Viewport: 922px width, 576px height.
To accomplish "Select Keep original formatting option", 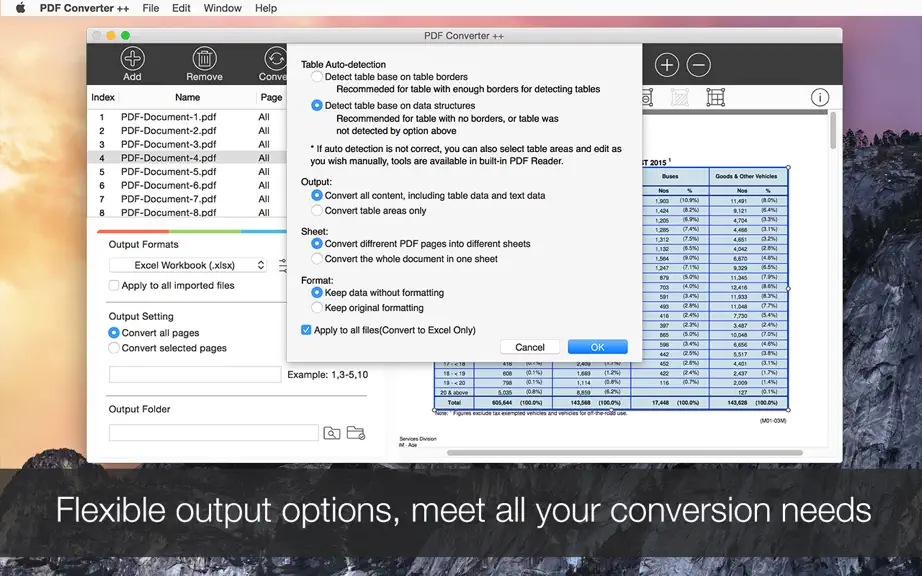I will click(x=317, y=307).
